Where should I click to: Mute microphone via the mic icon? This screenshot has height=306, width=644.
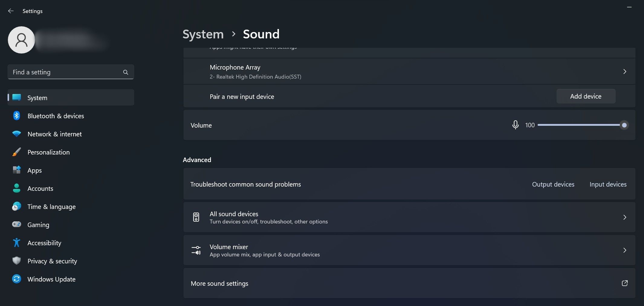click(515, 125)
